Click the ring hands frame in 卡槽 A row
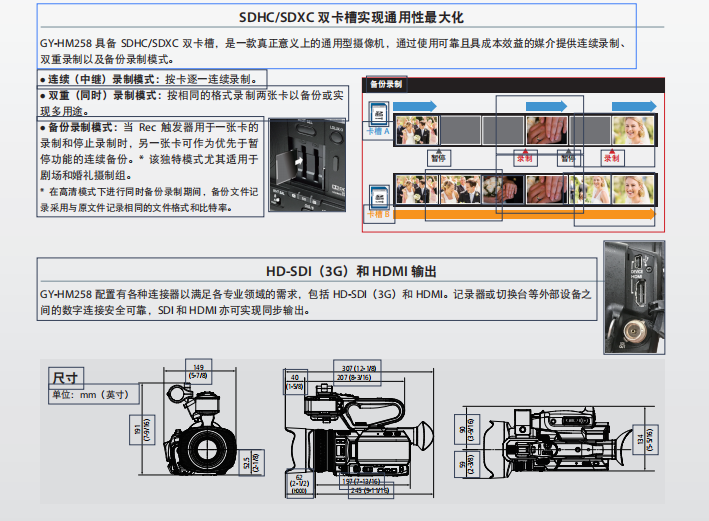Viewport: 709px width, 521px height. coord(546,130)
